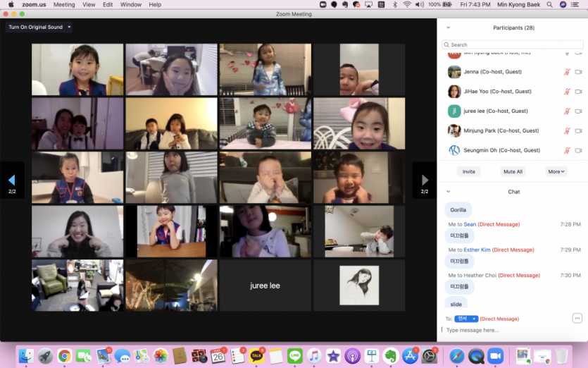588x368 pixels.
Task: Open chat recipient dropdown next to To:
Action: tap(466, 319)
